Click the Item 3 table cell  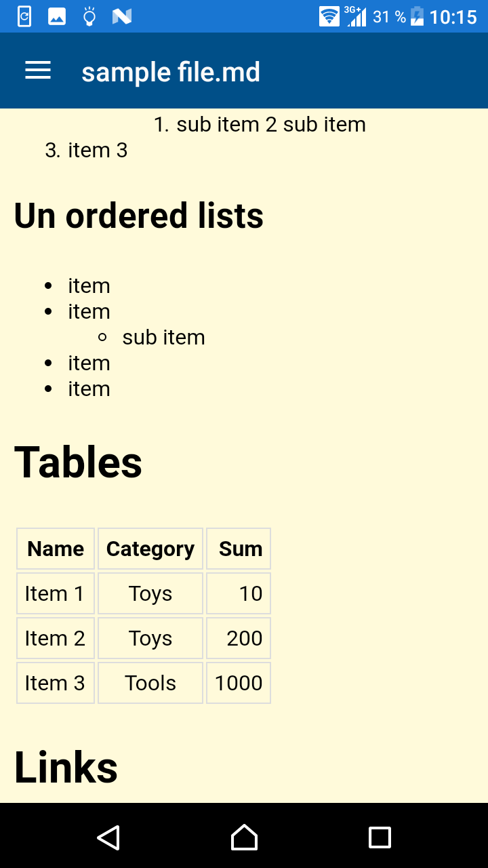(x=55, y=683)
